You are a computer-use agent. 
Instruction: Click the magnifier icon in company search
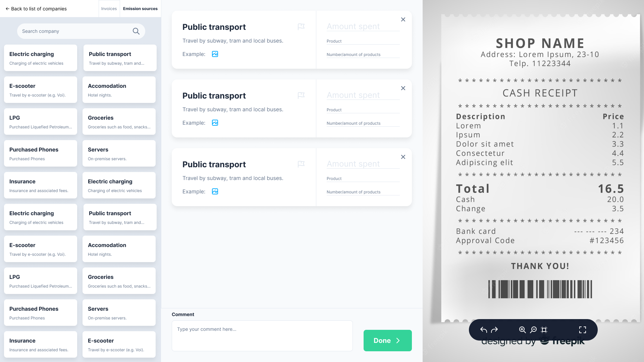click(x=136, y=31)
